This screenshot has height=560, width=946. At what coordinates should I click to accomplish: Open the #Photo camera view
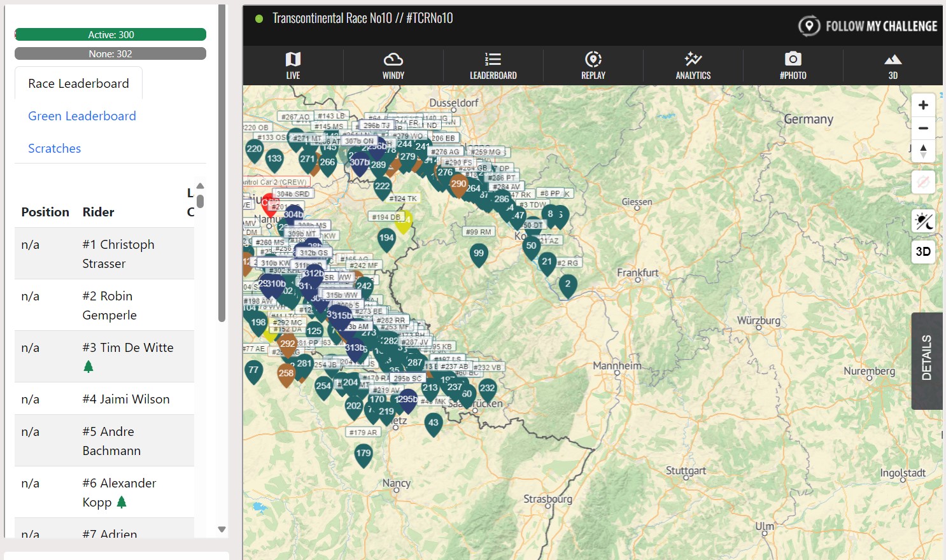pos(793,66)
